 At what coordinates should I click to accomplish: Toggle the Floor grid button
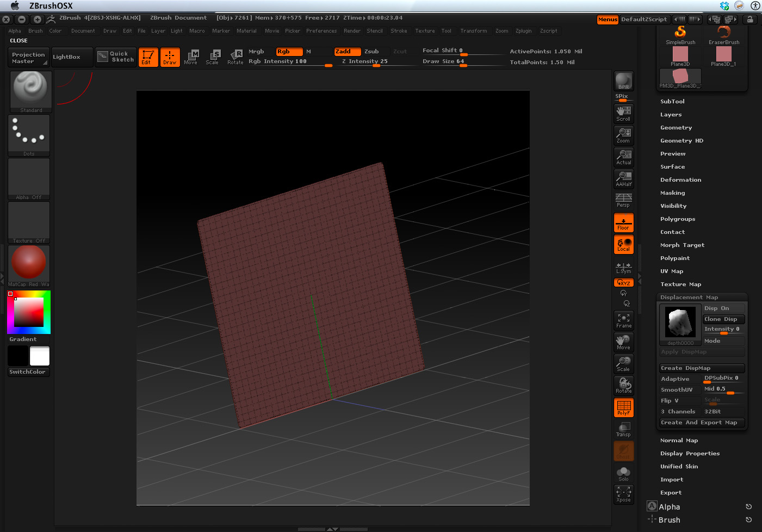pos(623,223)
